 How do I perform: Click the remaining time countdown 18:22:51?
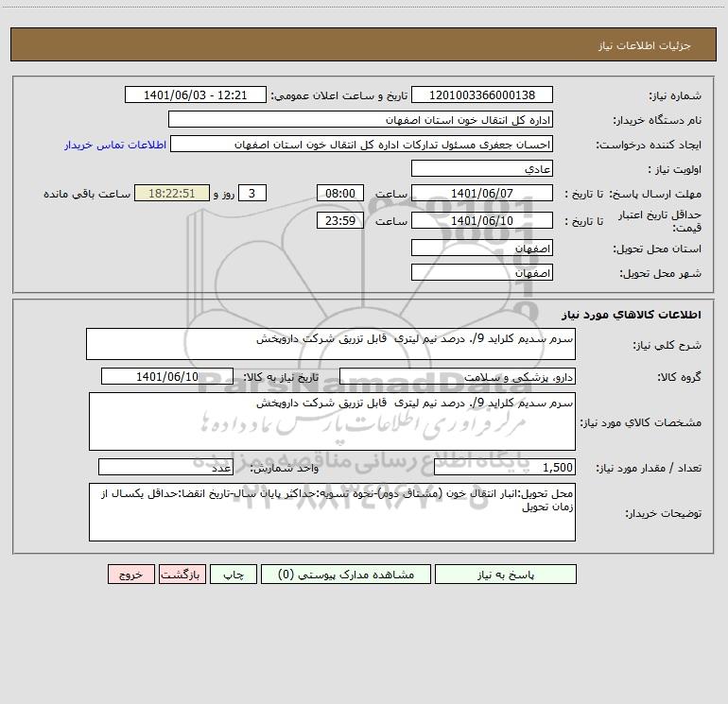(172, 194)
